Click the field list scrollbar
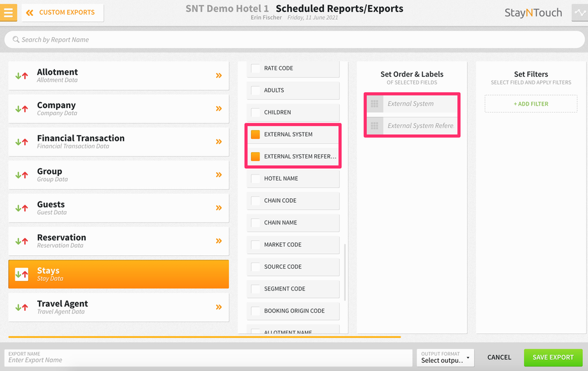This screenshot has width=588, height=371. point(344,272)
